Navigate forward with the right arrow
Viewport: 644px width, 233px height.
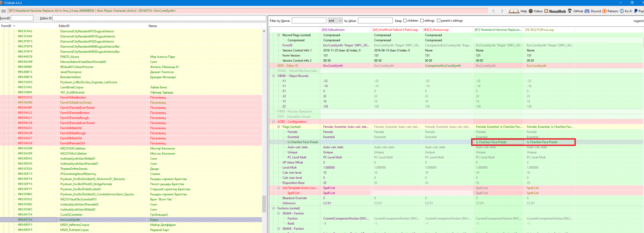click(x=502, y=11)
